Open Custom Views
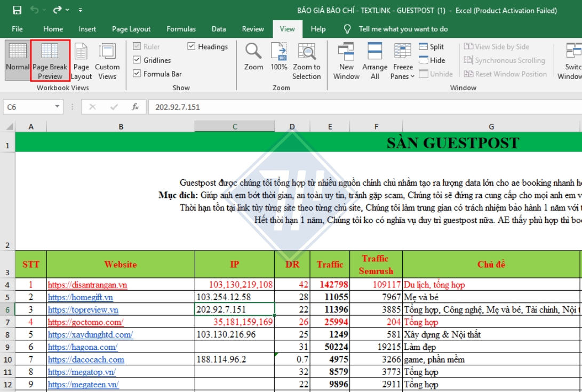582x392 pixels. pyautogui.click(x=107, y=60)
